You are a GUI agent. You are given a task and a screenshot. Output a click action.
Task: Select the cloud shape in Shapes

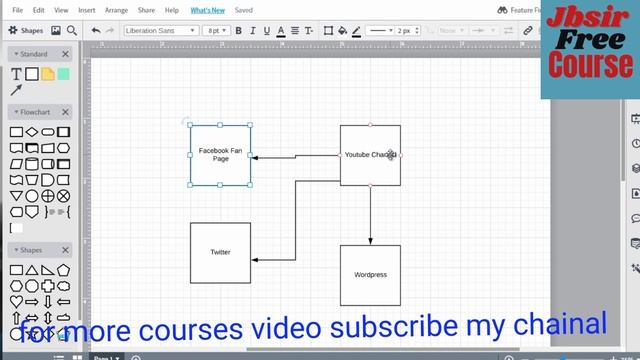[x=63, y=286]
